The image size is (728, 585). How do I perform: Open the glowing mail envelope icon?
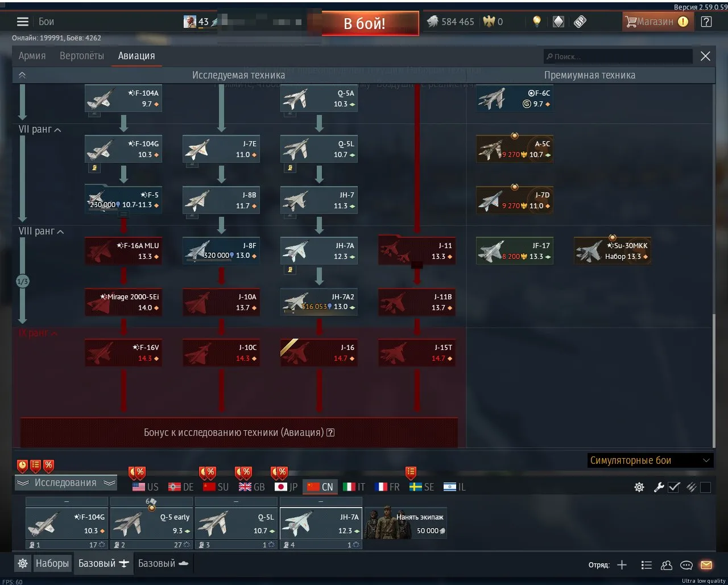tap(706, 565)
